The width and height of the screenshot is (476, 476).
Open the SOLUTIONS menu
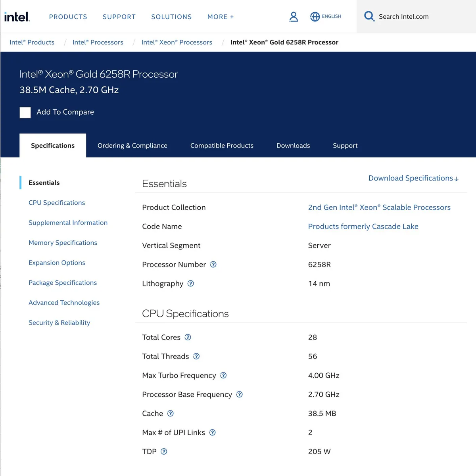click(171, 17)
